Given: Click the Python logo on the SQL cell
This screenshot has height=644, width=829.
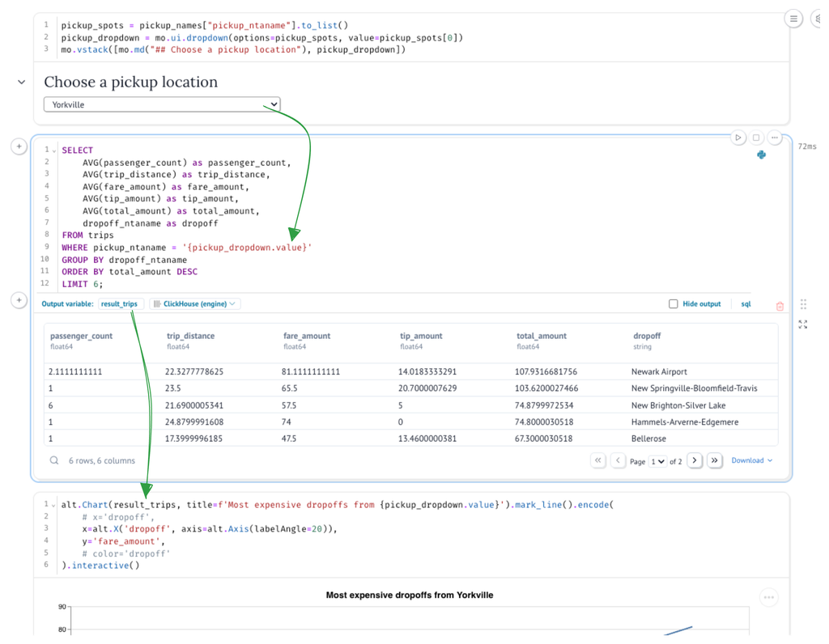Looking at the screenshot, I should click(x=761, y=155).
